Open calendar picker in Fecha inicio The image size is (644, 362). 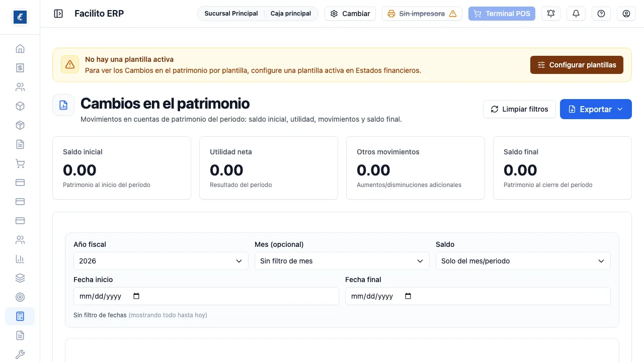(x=136, y=296)
